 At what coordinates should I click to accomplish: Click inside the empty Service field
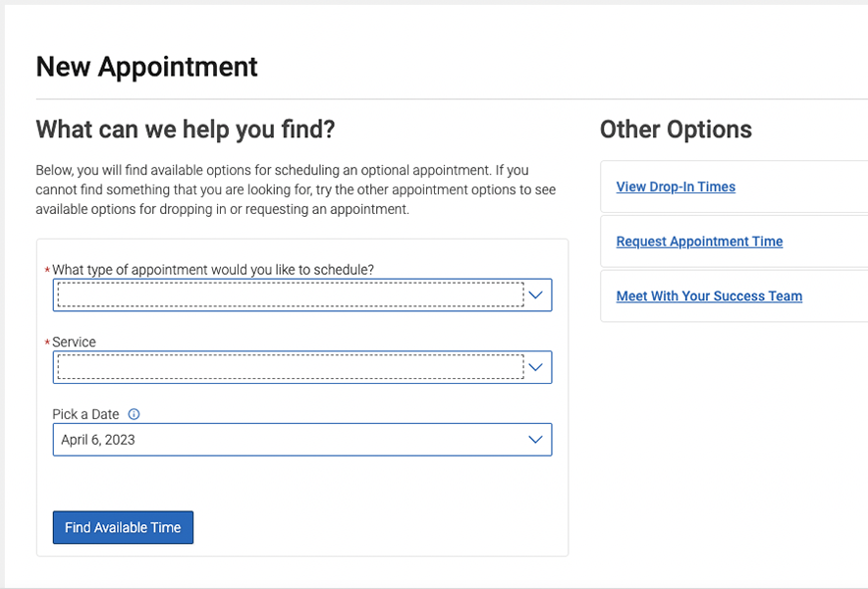[x=290, y=367]
